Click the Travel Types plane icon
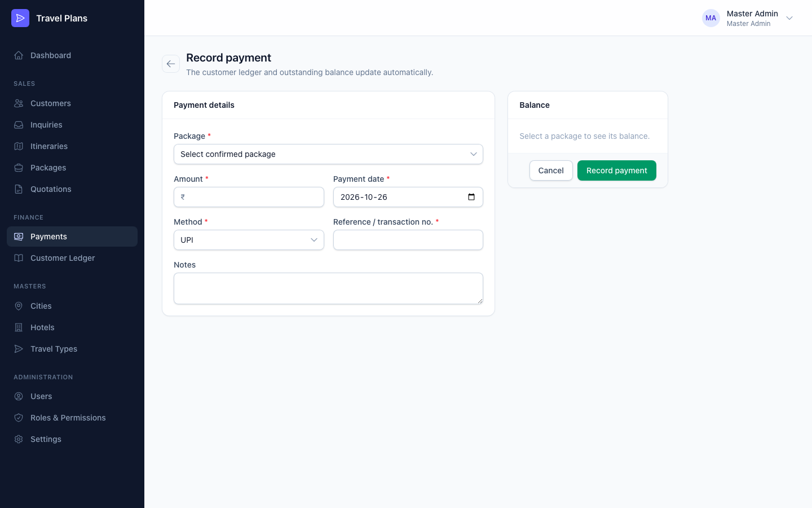 click(x=19, y=349)
